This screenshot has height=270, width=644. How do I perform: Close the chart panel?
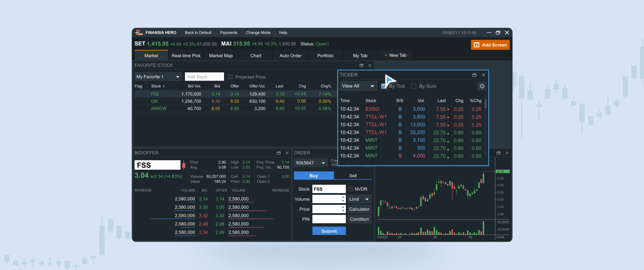(x=507, y=153)
